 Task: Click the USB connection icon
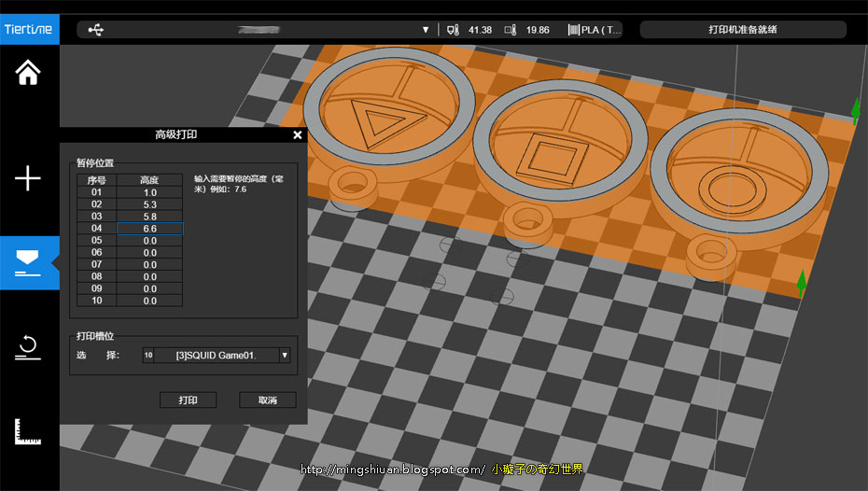click(96, 30)
